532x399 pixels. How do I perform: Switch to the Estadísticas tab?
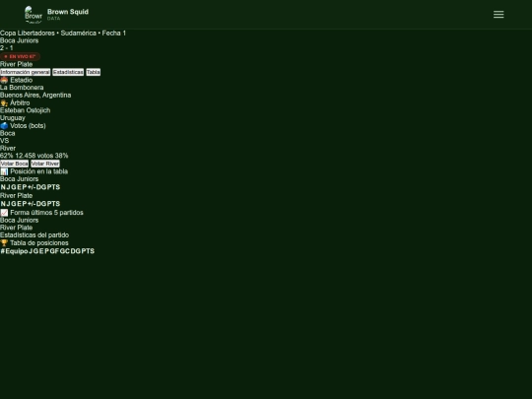(x=68, y=72)
